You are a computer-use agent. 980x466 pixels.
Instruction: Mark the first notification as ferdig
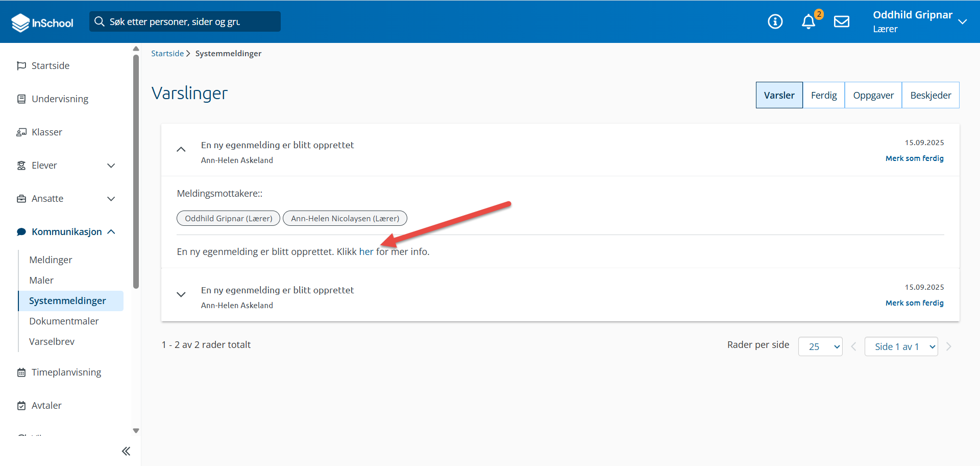(x=914, y=158)
